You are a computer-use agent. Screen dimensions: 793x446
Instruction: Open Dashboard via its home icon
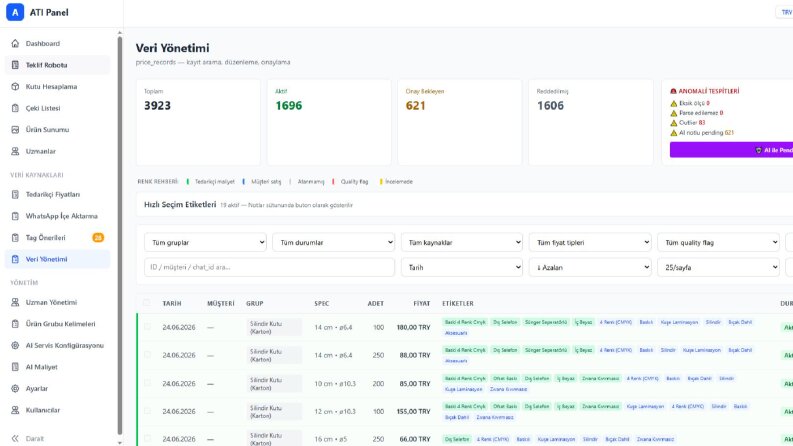coord(15,43)
